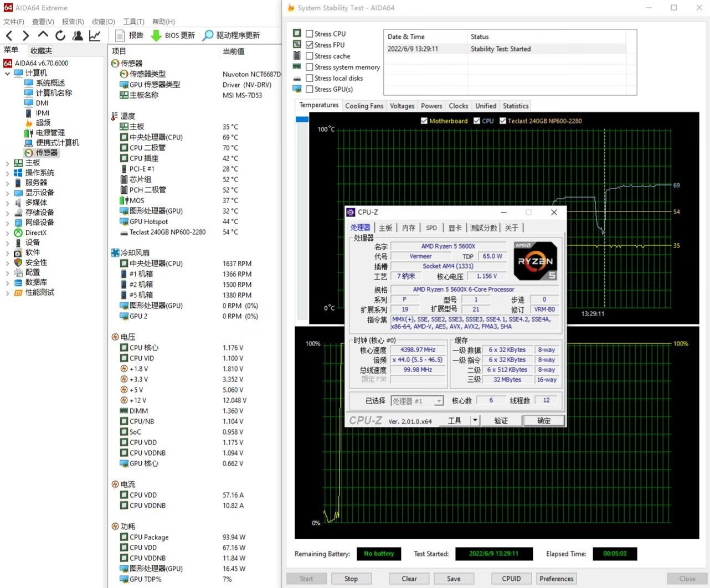Expand the 主板 tree node
Screen dimensions: 710x588
tap(7, 163)
